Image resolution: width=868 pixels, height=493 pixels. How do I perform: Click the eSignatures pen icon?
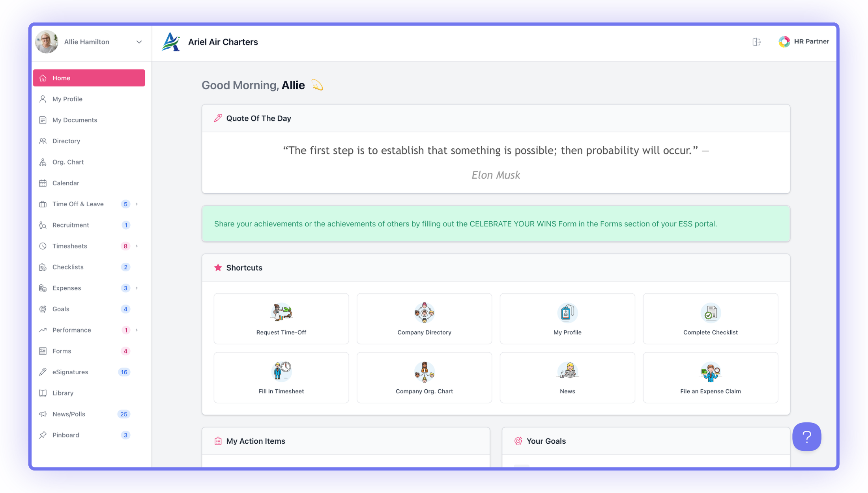[x=43, y=372]
